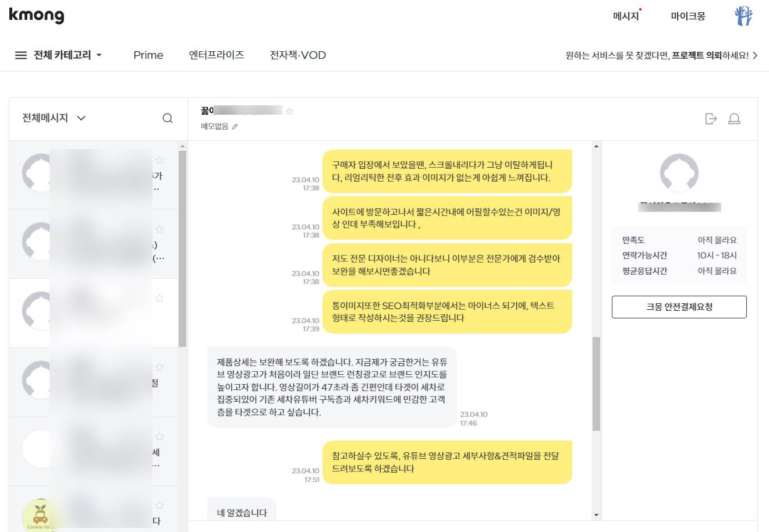Select the 전자책·VOD category tab
The image size is (769, 532).
point(297,55)
